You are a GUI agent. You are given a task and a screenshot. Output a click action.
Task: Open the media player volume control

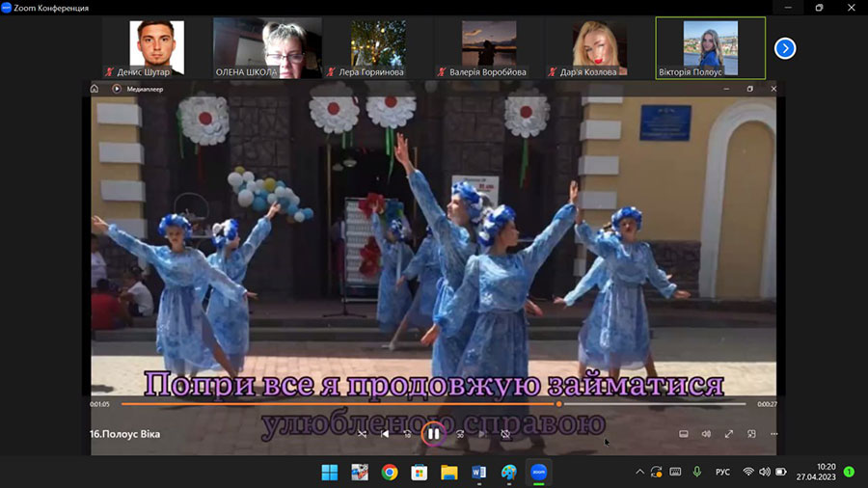(x=706, y=434)
